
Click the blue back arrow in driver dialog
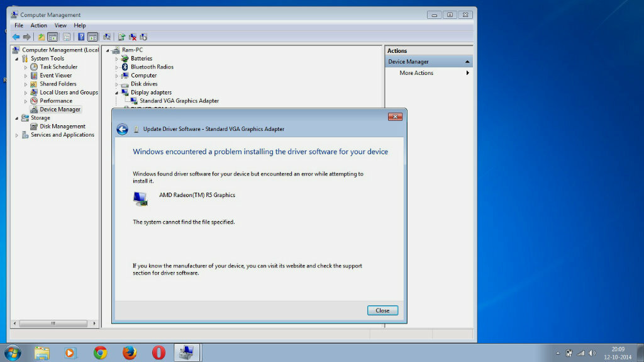pos(123,129)
